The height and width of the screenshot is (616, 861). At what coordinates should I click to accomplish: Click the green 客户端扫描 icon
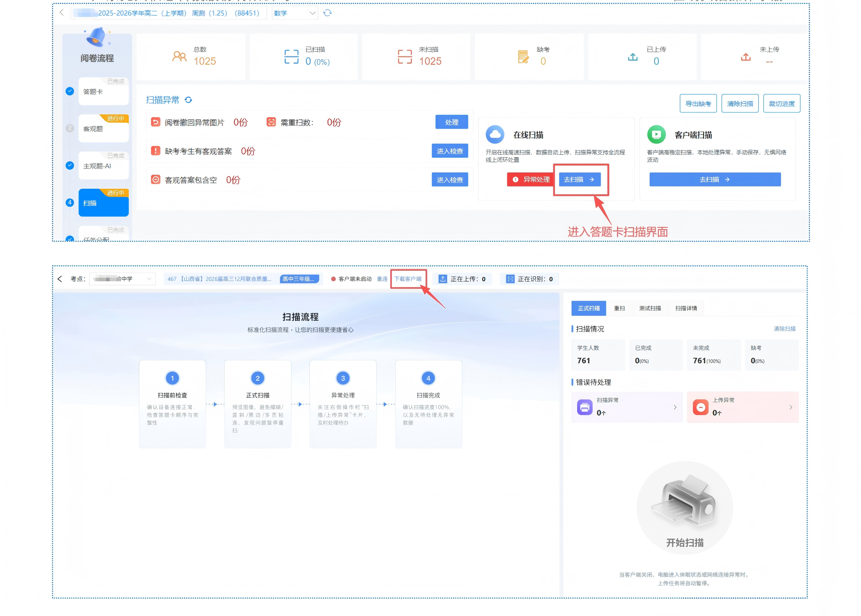656,134
